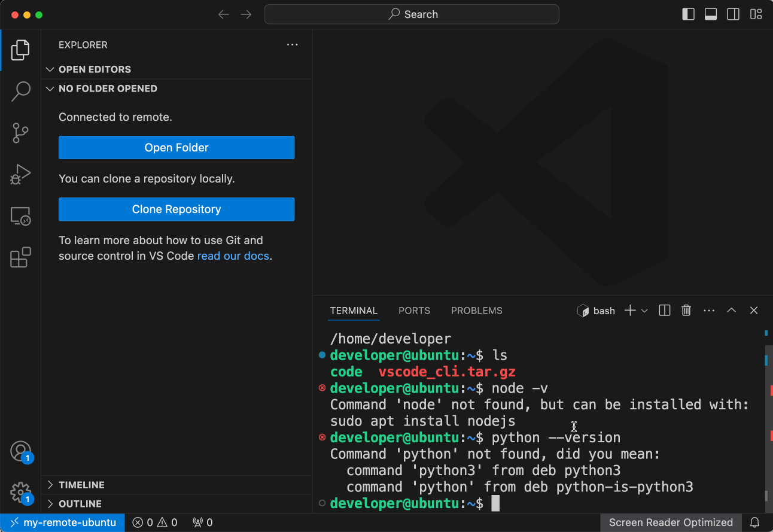
Task: Open the Search view in activity bar
Action: 20,92
